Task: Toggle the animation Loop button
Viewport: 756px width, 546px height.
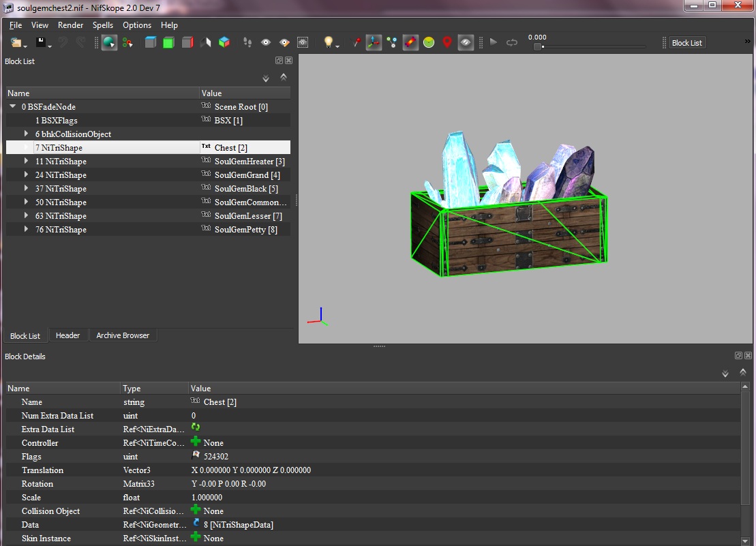Action: click(512, 42)
